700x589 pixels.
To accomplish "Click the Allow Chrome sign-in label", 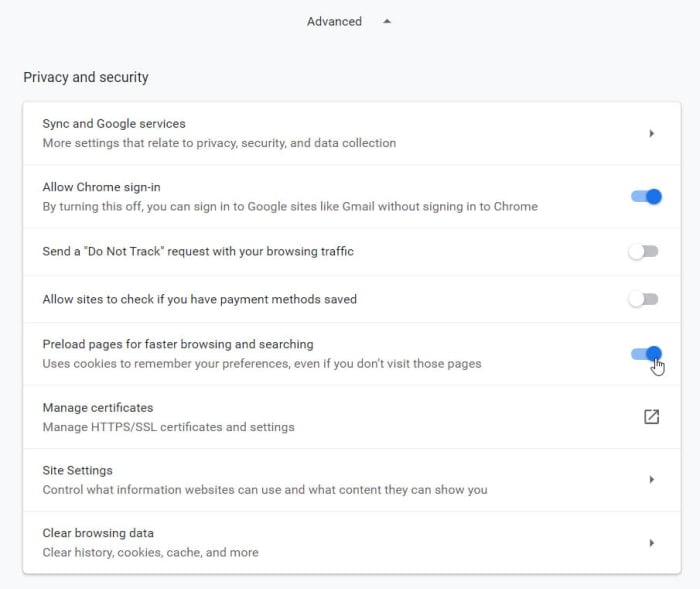I will click(101, 187).
